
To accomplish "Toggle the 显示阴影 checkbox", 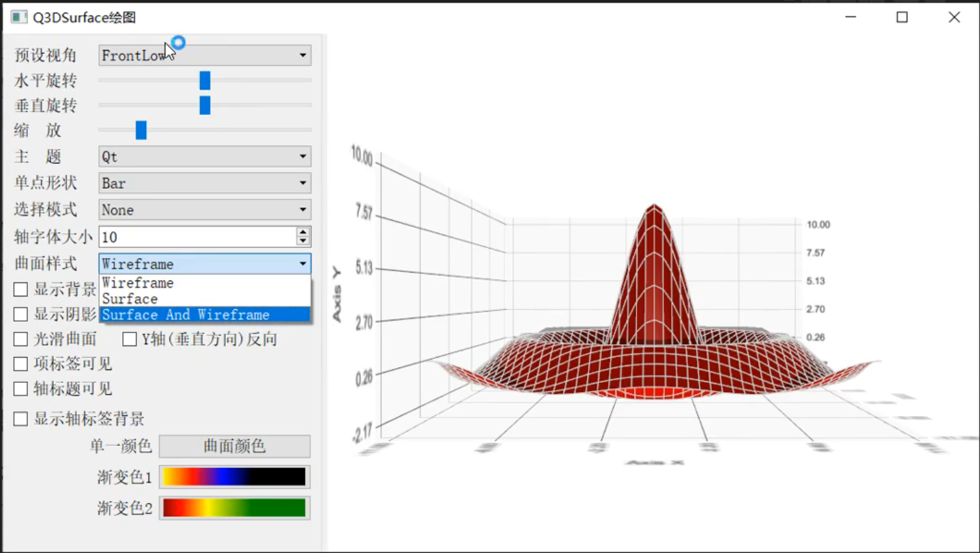I will point(21,314).
